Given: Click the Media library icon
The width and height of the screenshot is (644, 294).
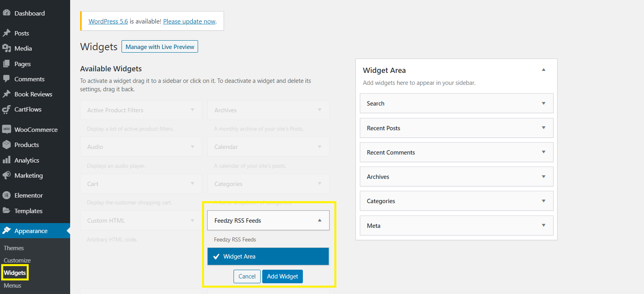Looking at the screenshot, I should pyautogui.click(x=6, y=48).
